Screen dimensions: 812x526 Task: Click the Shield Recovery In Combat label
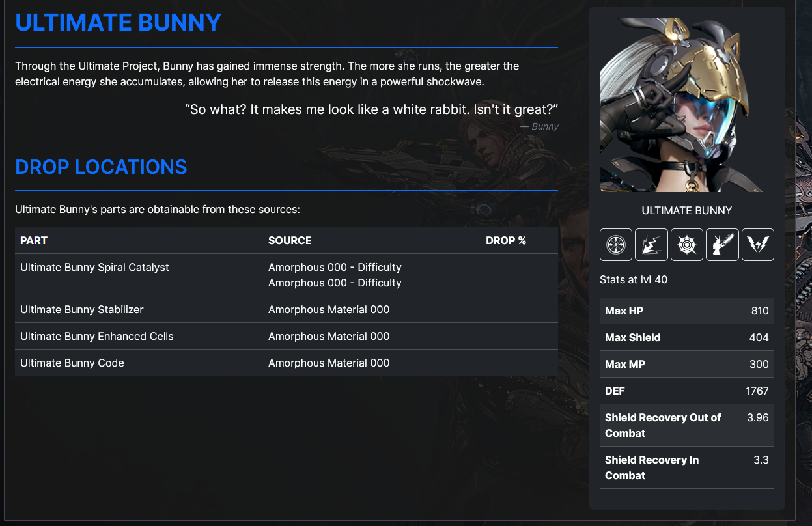(x=652, y=467)
